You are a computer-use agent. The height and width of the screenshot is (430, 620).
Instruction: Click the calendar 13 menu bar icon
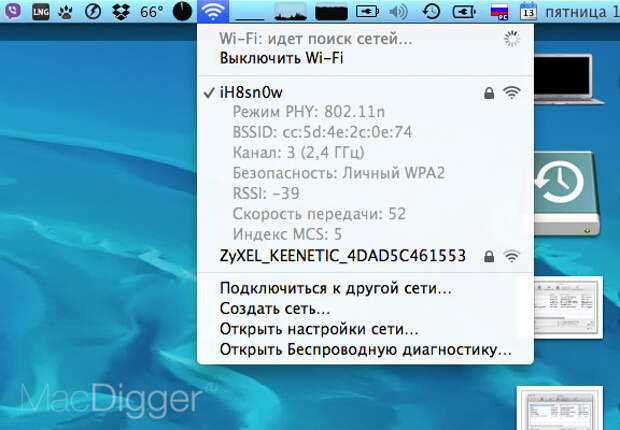click(528, 11)
